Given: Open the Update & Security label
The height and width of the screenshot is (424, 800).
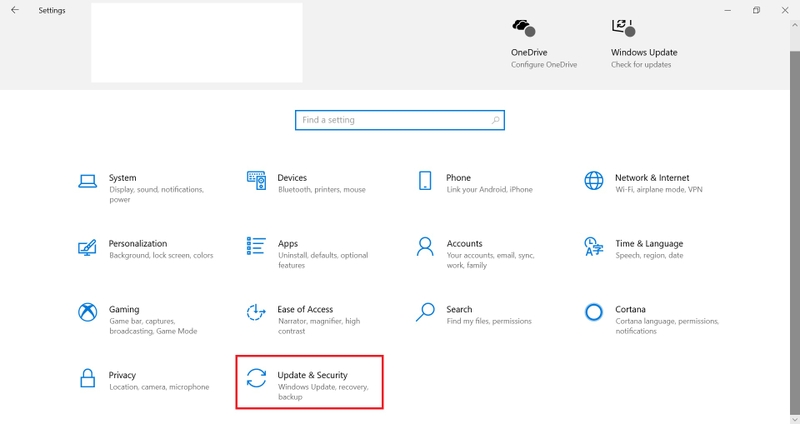Looking at the screenshot, I should pyautogui.click(x=312, y=375).
